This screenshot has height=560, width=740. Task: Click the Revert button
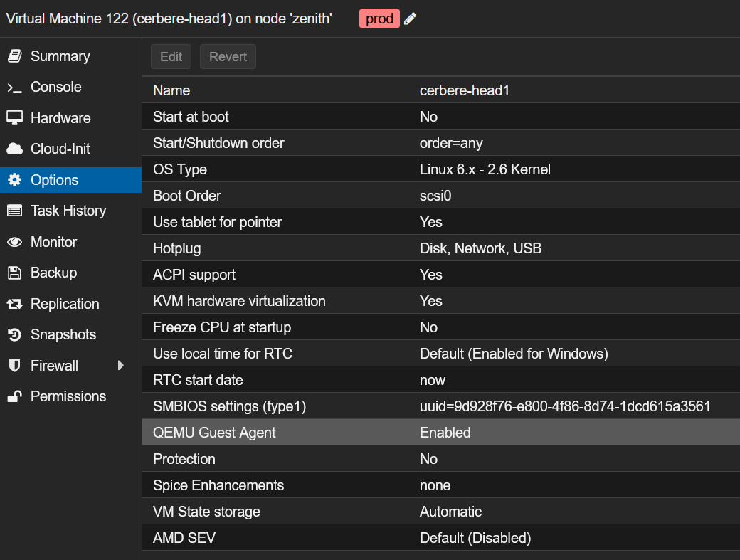(228, 56)
